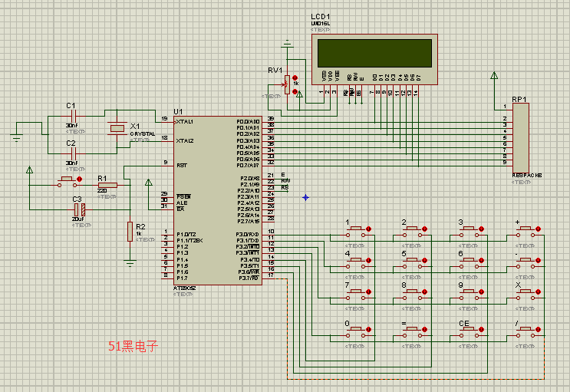
Task: Toggle latch dot on the X multiply key
Action: tap(538, 292)
